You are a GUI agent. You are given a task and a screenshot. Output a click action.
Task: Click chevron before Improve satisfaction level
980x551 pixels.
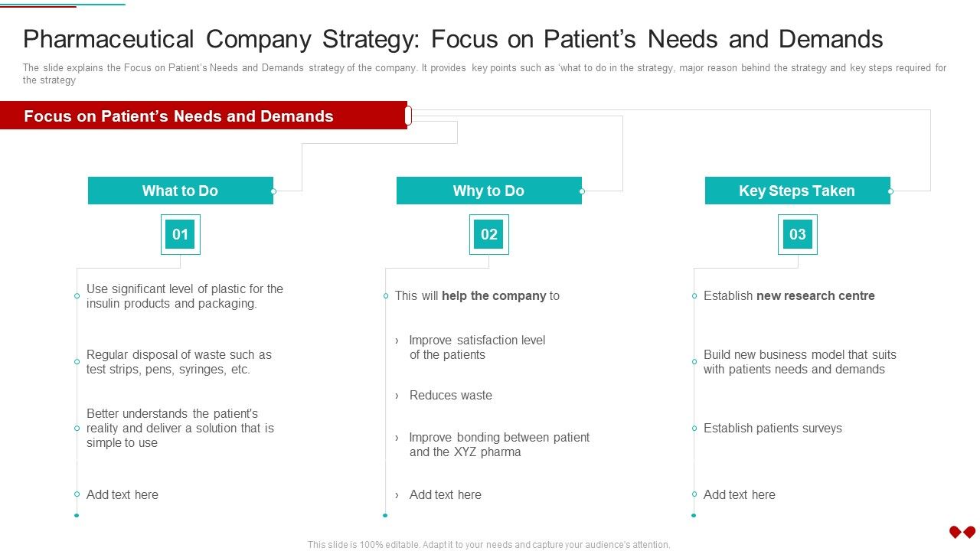[397, 341]
